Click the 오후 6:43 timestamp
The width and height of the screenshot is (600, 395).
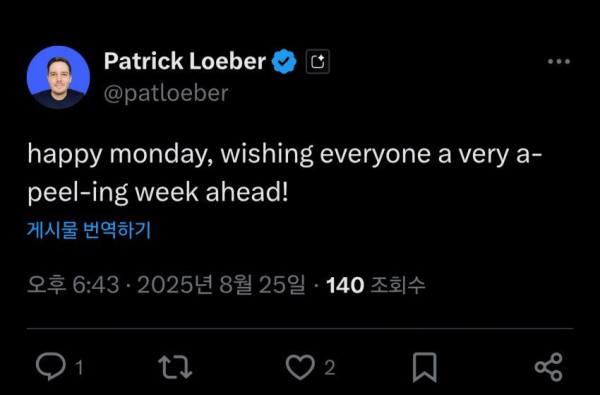pos(73,285)
